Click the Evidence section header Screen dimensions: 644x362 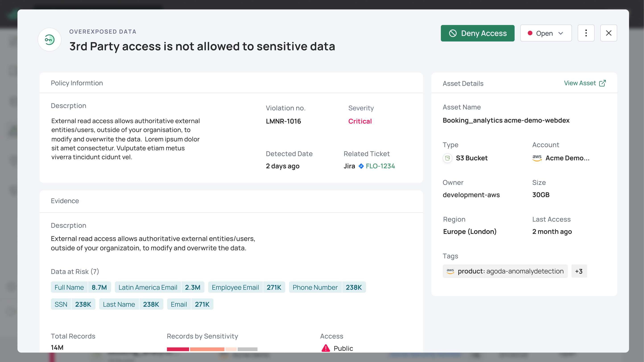point(65,201)
